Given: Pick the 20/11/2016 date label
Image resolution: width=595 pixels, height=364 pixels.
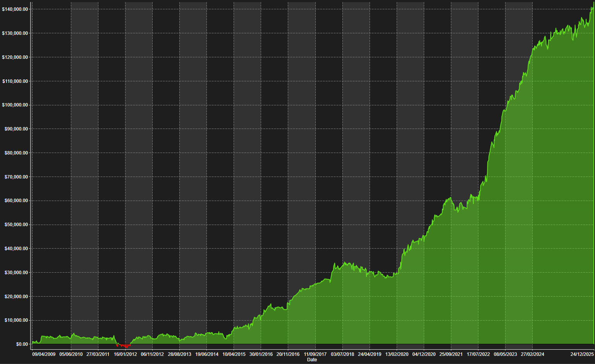Looking at the screenshot, I should pos(288,354).
